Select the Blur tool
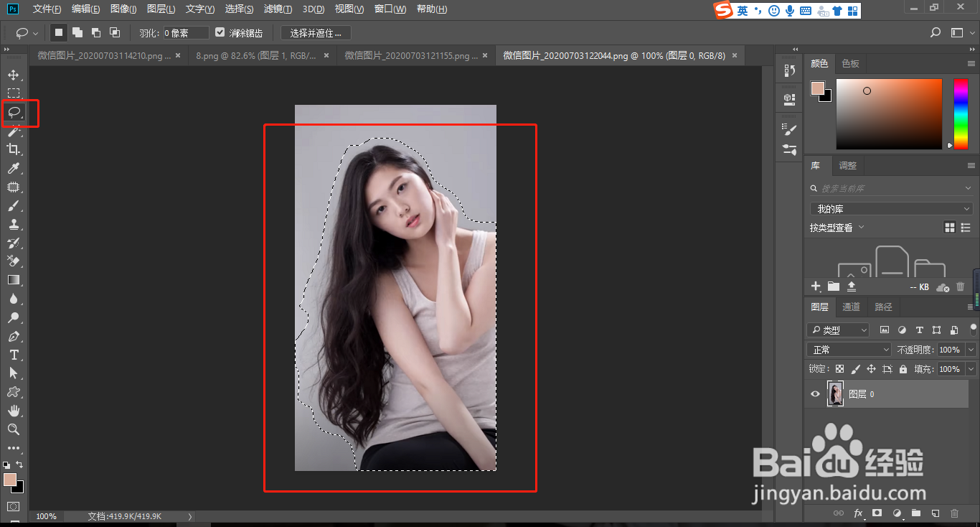 point(13,299)
